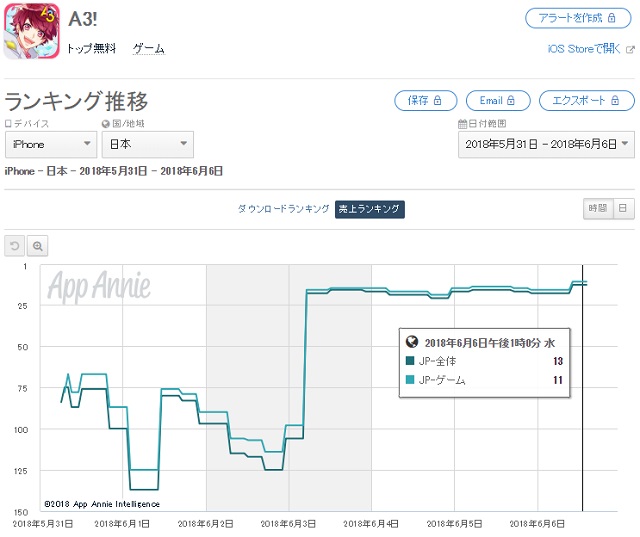Click the vertical time cursor line on chart
Viewport: 640px width, 537px height.
coord(582,388)
